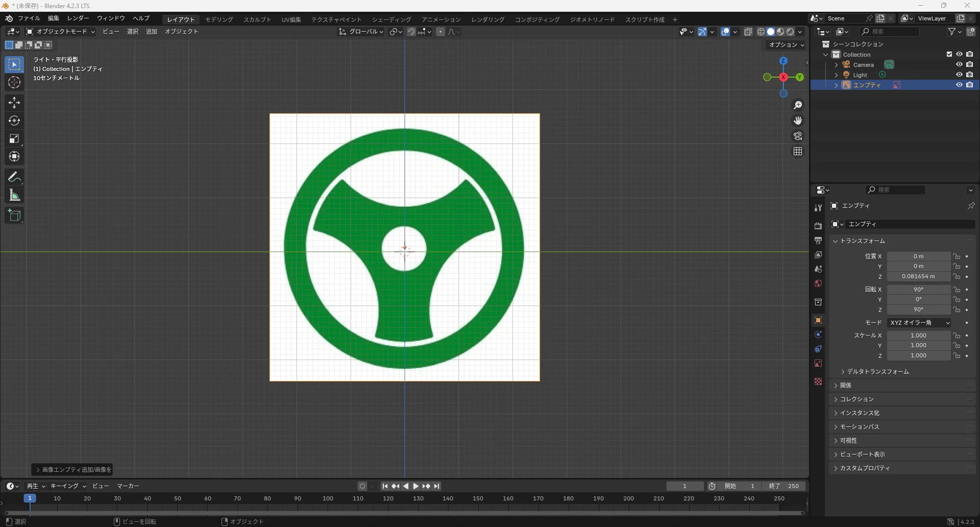Image resolution: width=980 pixels, height=527 pixels.
Task: Open the 編集 menu
Action: pos(54,18)
